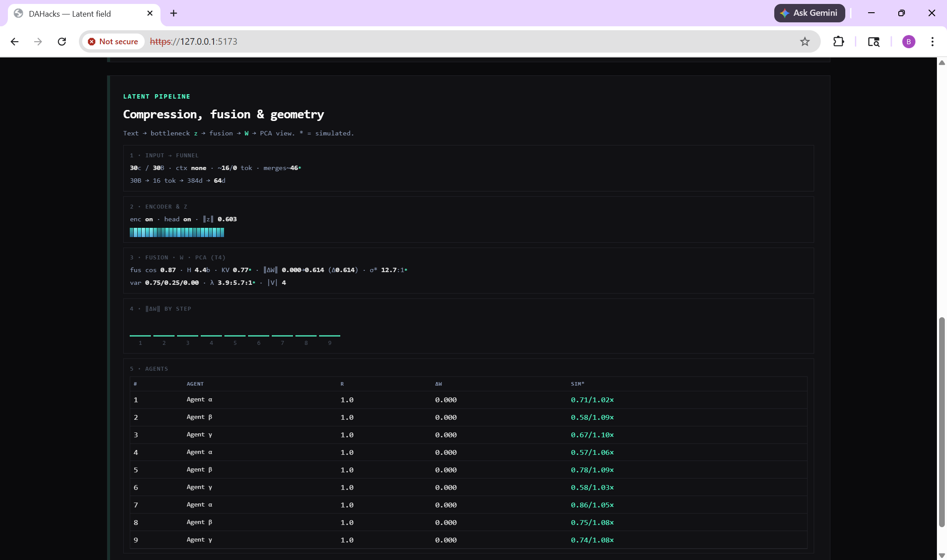
Task: Close the DAHacks Latent field tab
Action: tap(150, 13)
